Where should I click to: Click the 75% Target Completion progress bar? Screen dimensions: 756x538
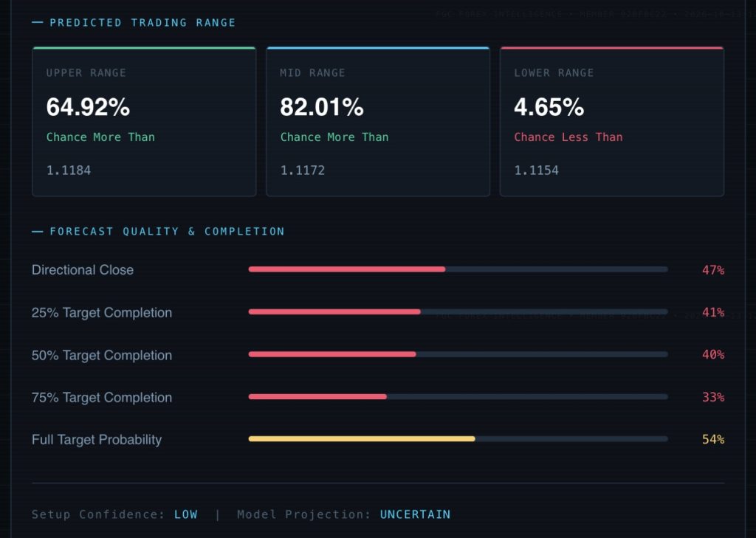[x=458, y=397]
